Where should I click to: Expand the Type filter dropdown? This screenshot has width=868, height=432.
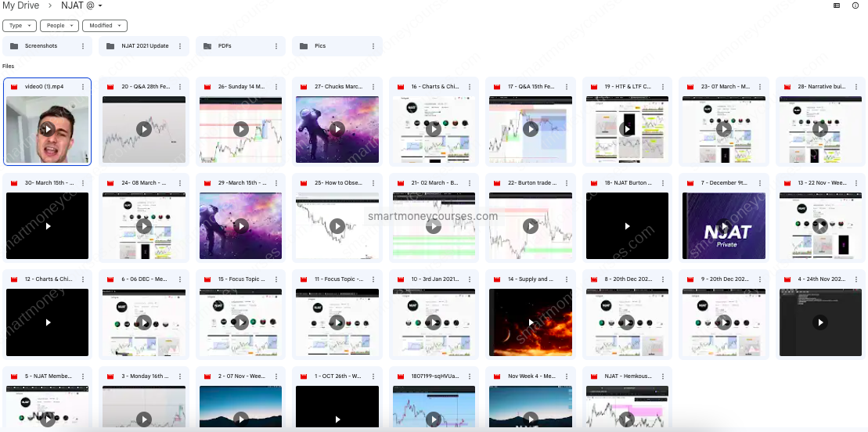[20, 26]
